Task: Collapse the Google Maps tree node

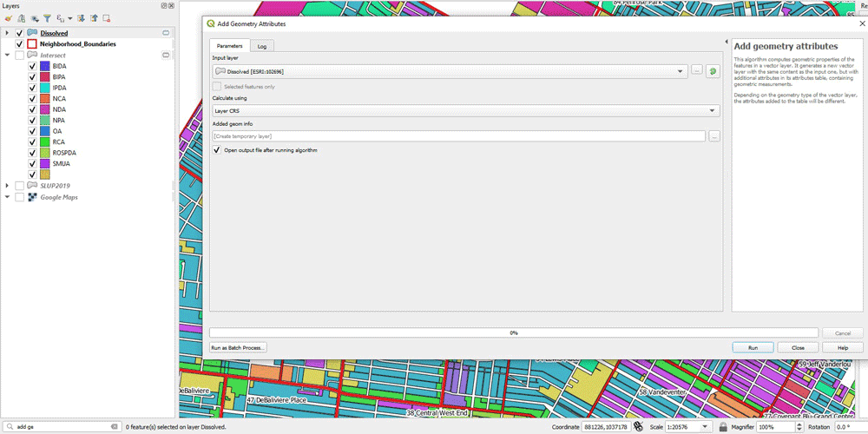Action: pyautogui.click(x=7, y=197)
